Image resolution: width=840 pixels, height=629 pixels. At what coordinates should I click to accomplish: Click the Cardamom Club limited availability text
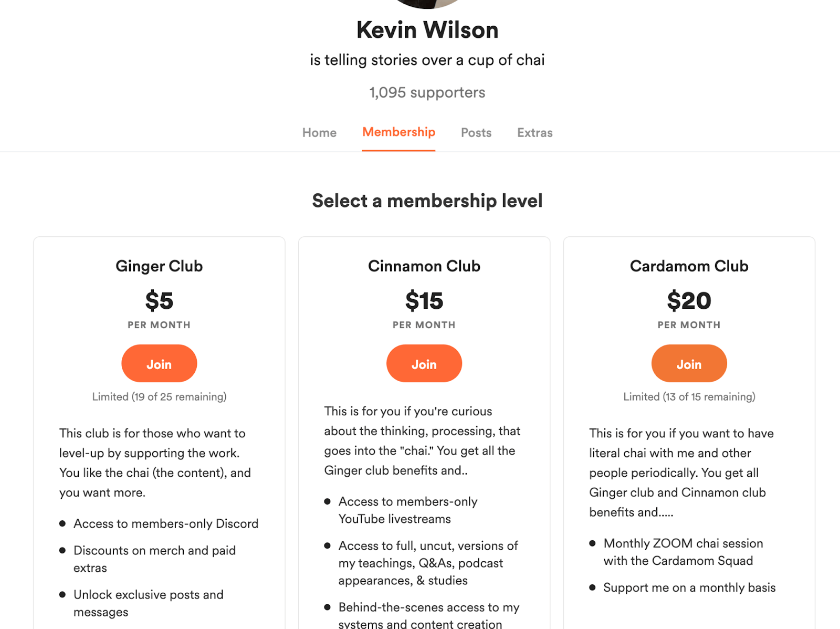pos(689,397)
